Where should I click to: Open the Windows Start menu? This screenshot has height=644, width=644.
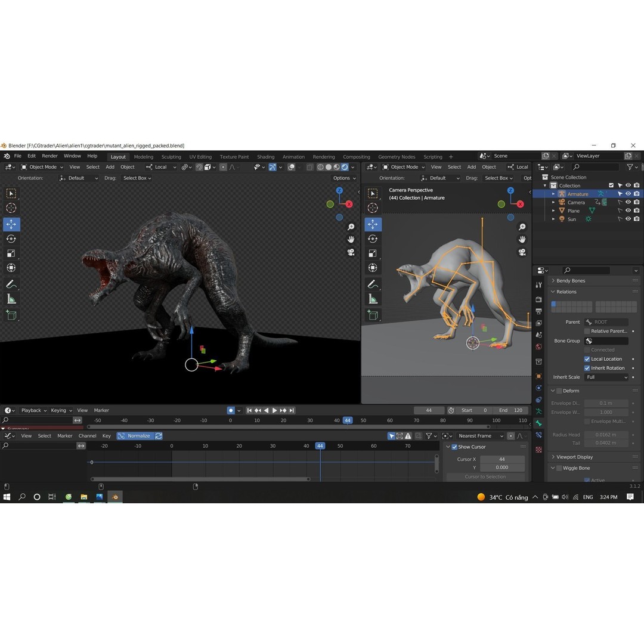tap(7, 497)
